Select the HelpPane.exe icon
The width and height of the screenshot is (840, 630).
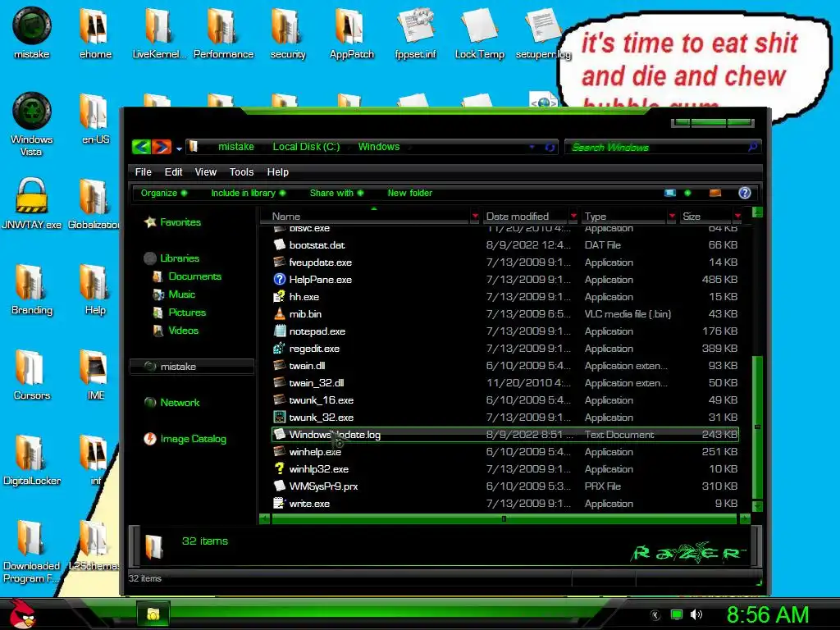tap(279, 279)
